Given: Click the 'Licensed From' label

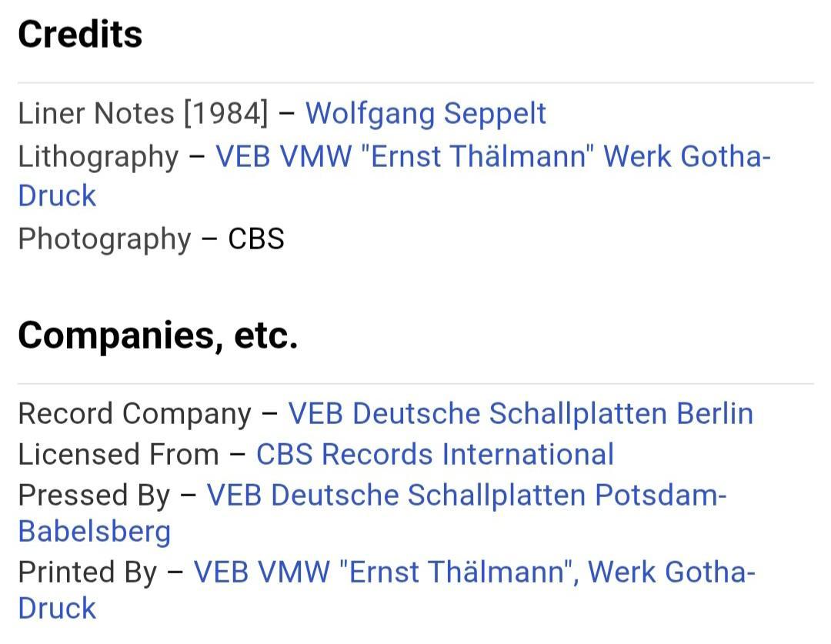Looking at the screenshot, I should [118, 455].
